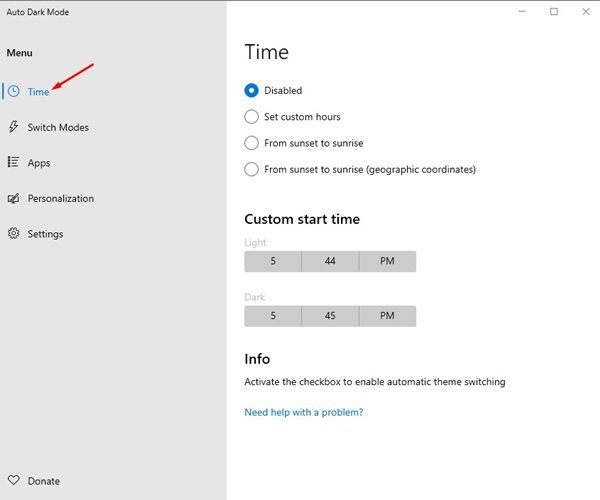Open the Switch Modes menu page
This screenshot has height=500, width=600.
coord(58,127)
